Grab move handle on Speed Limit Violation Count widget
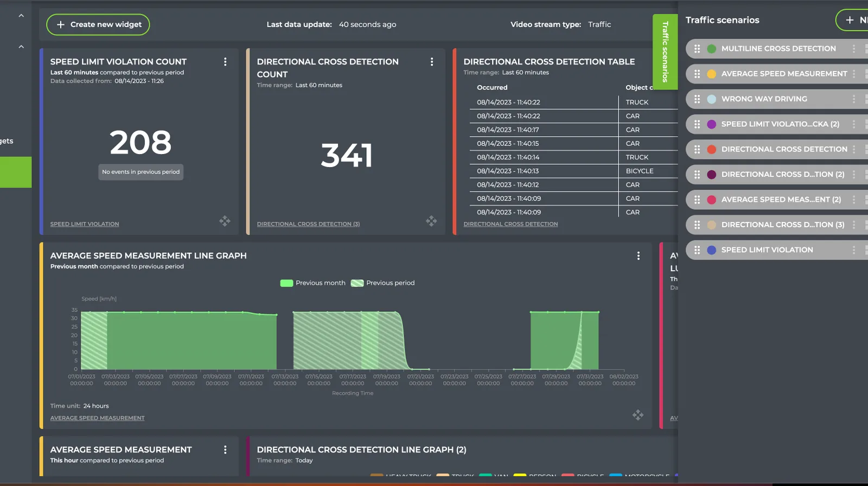 click(225, 221)
